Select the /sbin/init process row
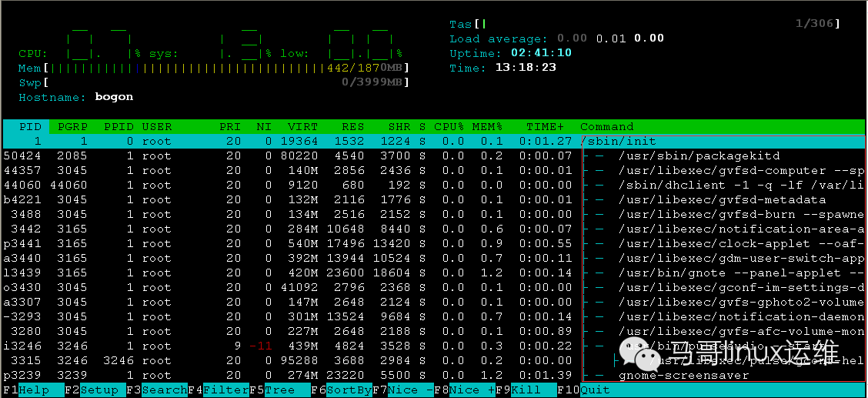Viewport: 868px width, 398px height. tap(434, 141)
